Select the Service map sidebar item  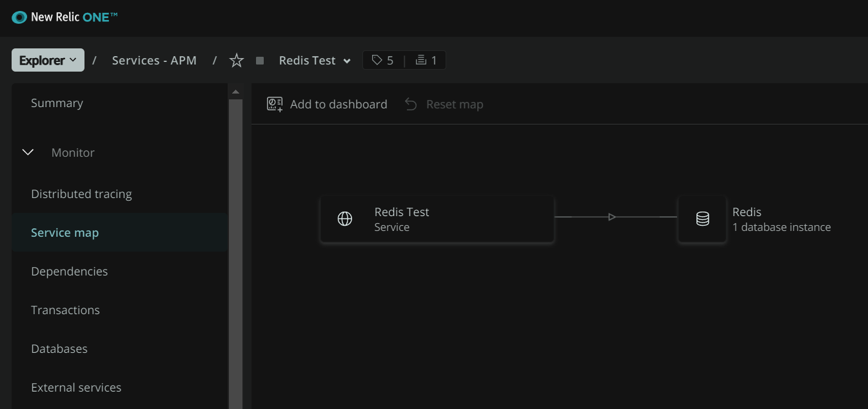[64, 233]
